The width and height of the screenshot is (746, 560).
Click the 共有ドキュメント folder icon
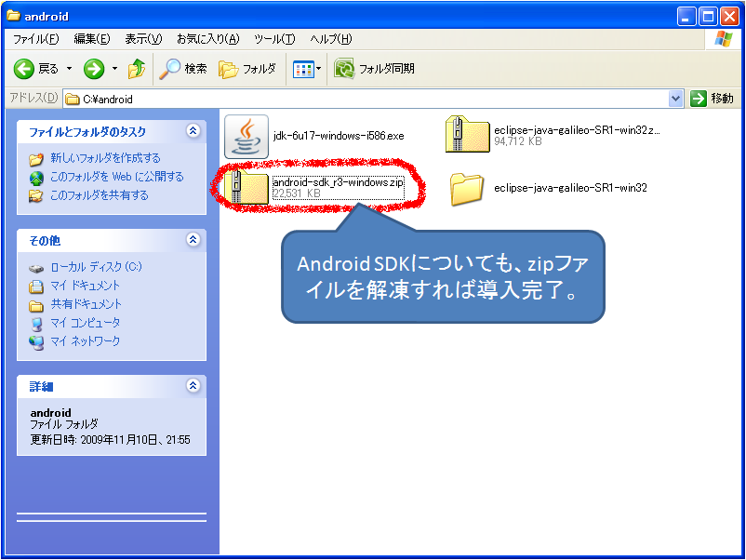pos(36,305)
